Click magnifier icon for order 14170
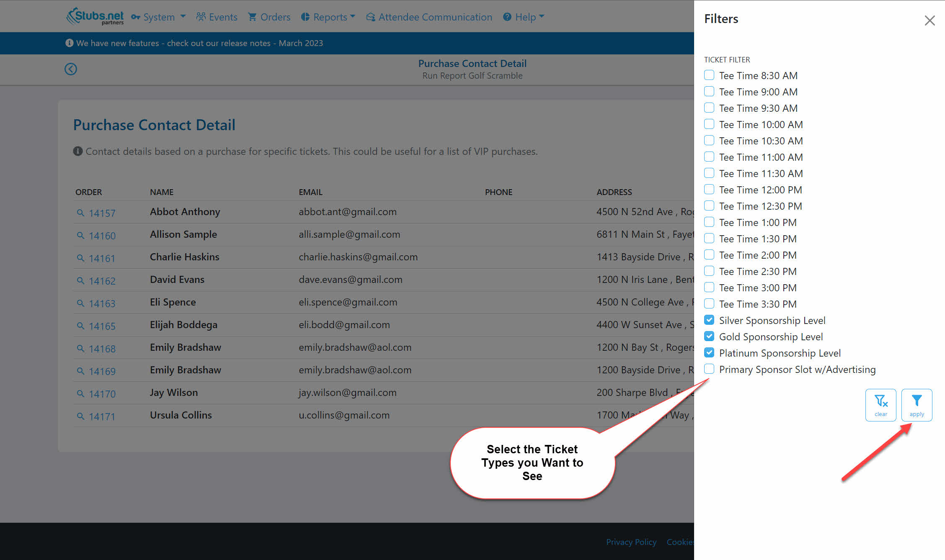 pos(80,394)
